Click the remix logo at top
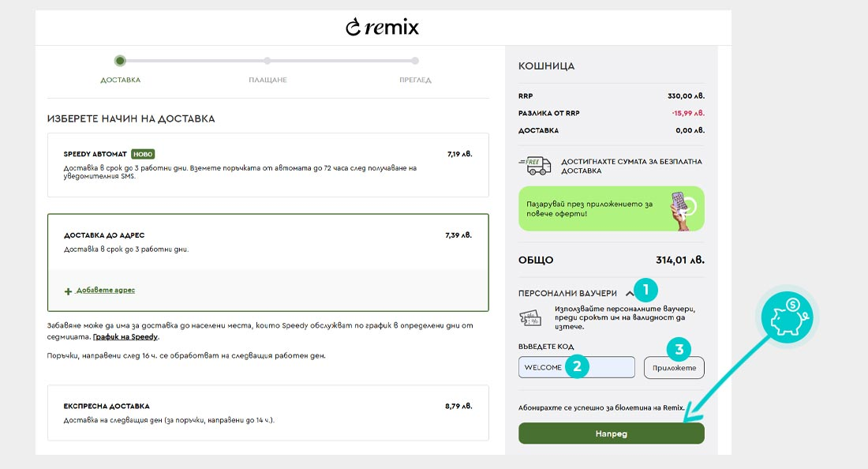This screenshot has width=868, height=469. [x=383, y=27]
